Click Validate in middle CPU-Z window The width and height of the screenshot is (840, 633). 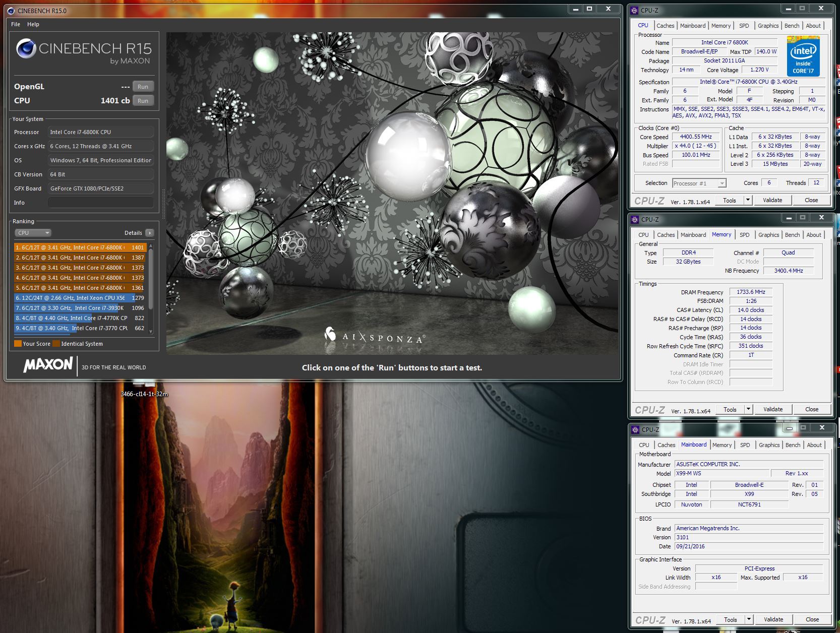(773, 410)
